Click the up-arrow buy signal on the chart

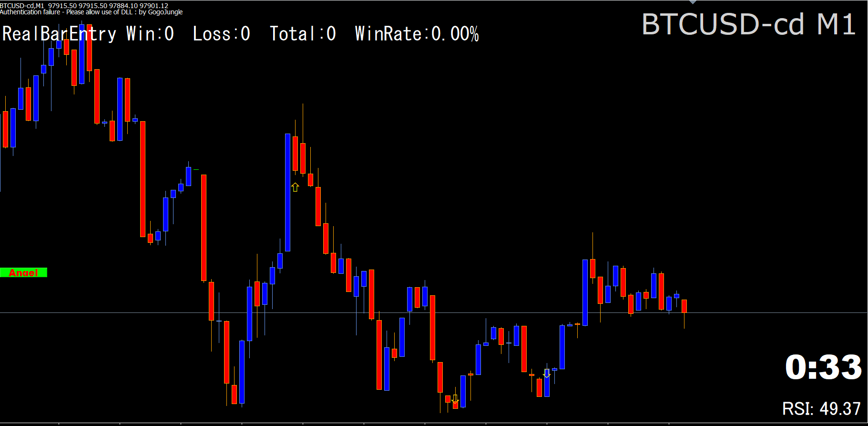coord(295,187)
